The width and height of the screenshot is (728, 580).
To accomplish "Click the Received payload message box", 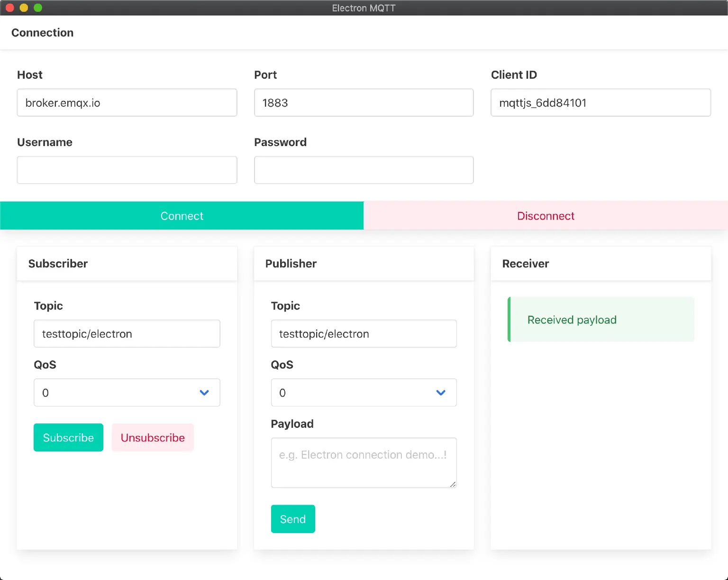I will coord(601,319).
